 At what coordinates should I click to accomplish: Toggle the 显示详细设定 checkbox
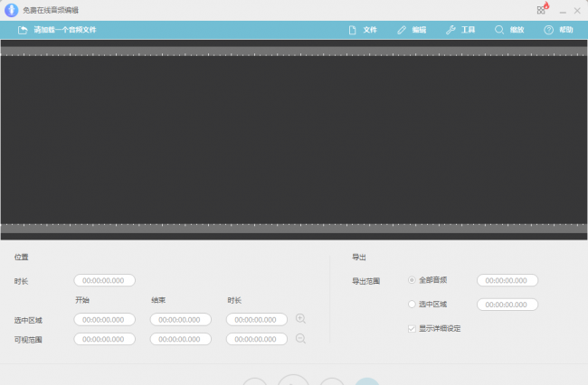point(412,328)
